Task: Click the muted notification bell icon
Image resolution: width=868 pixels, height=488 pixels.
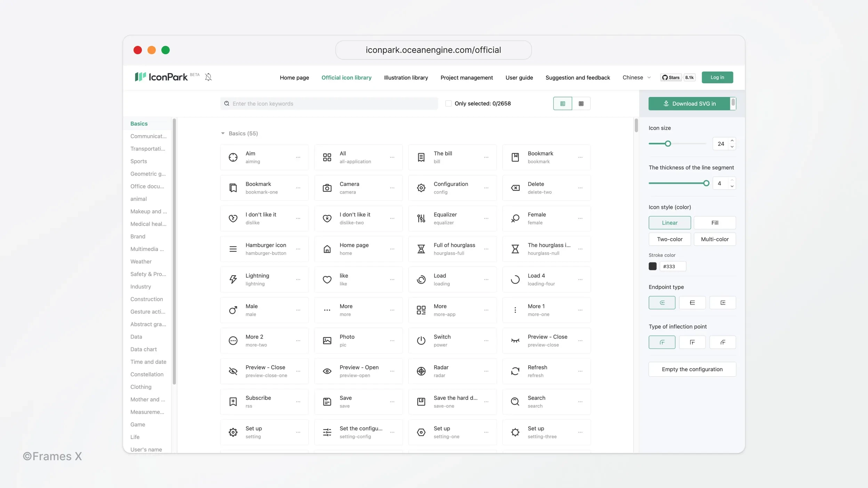Action: pos(208,77)
